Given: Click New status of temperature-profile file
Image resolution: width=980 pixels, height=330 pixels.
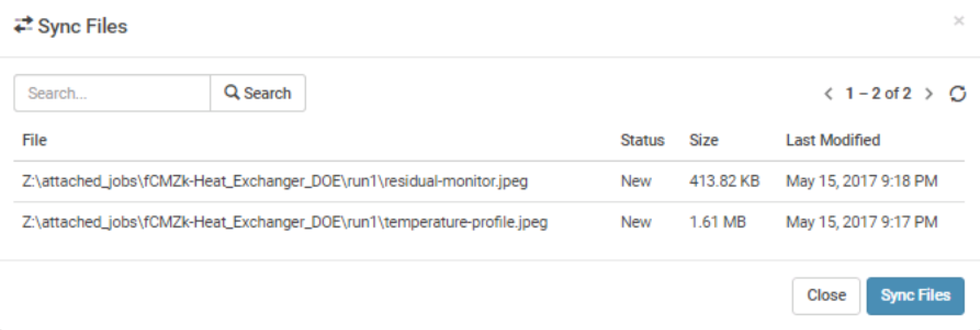Looking at the screenshot, I should [x=636, y=222].
